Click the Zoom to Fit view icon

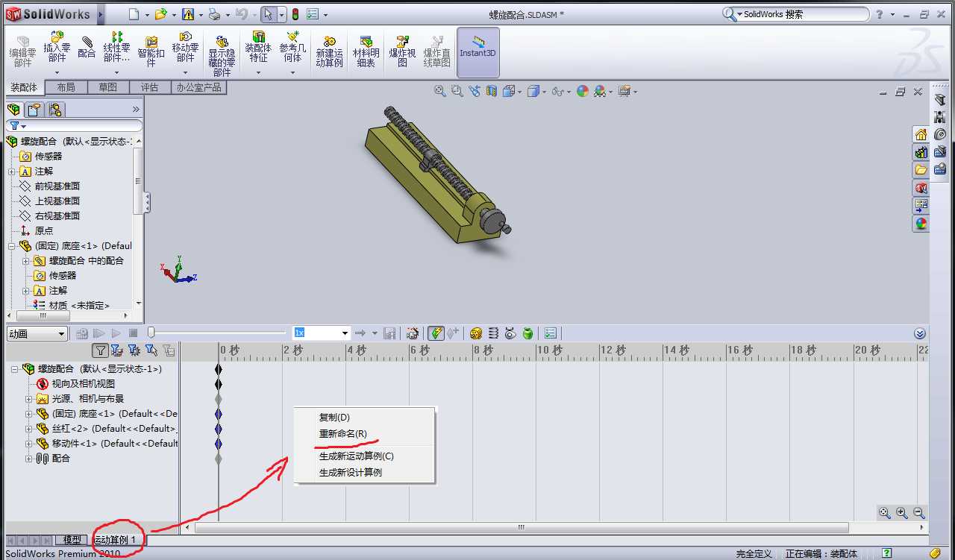tap(440, 91)
